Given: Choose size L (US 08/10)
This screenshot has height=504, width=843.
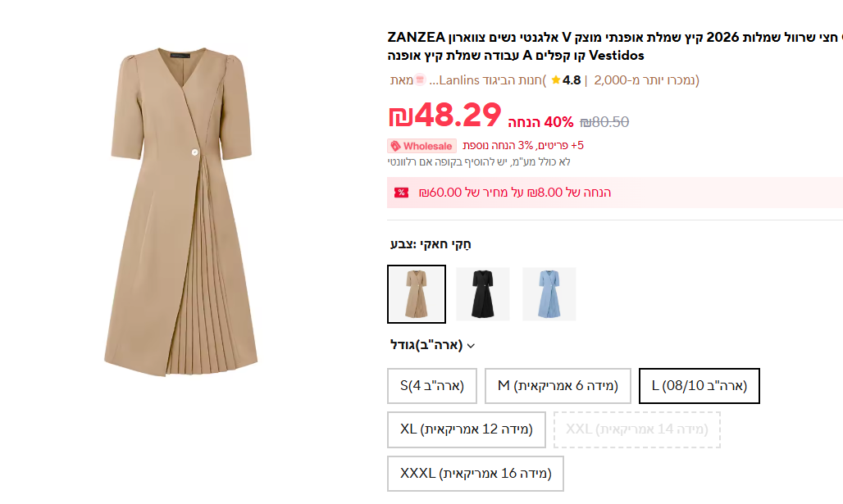Looking at the screenshot, I should pos(699,386).
